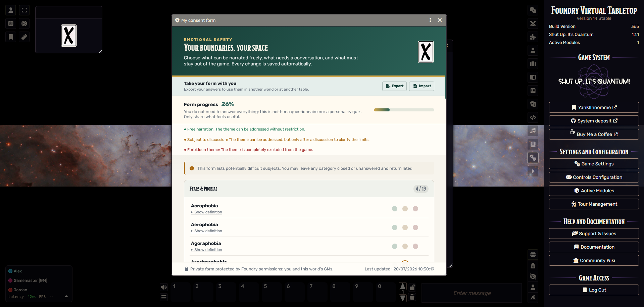Expand the sidebar with the arrow icon

[x=533, y=171]
